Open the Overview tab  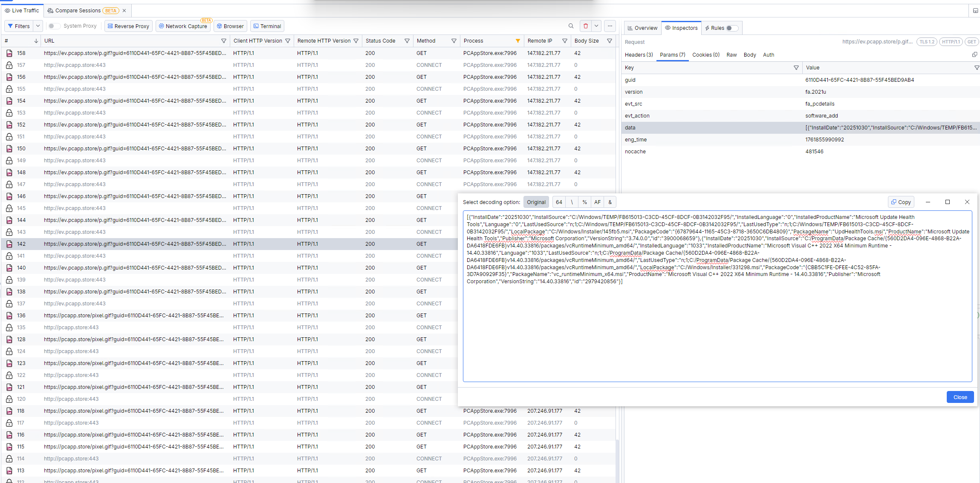click(x=642, y=28)
